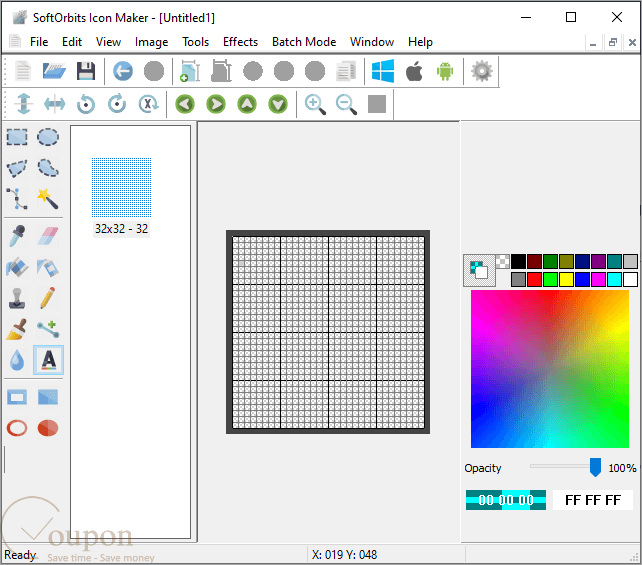Choose the bright red palette swatch

(x=534, y=280)
